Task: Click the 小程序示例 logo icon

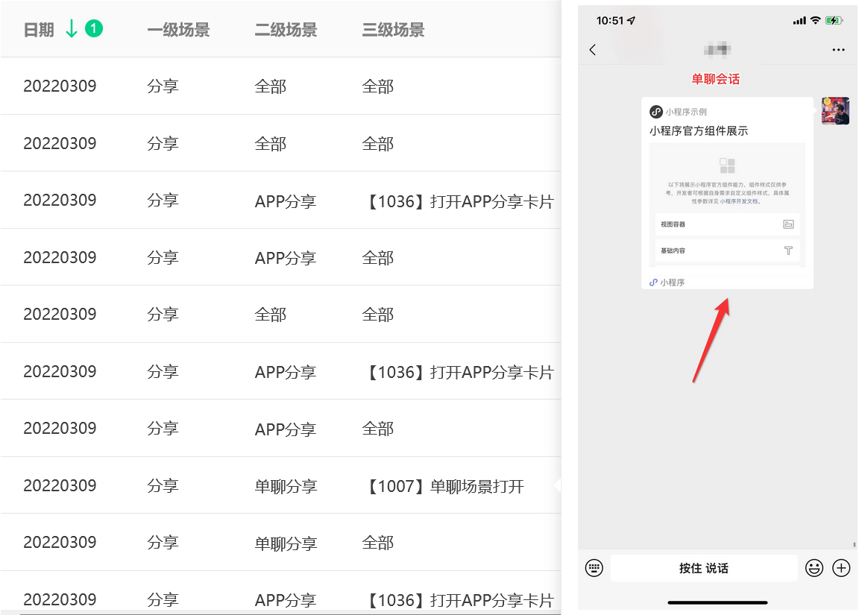Action: (x=656, y=112)
